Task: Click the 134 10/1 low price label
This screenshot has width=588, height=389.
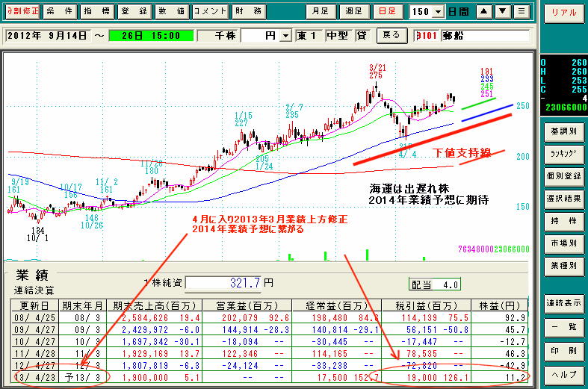Action: point(37,234)
